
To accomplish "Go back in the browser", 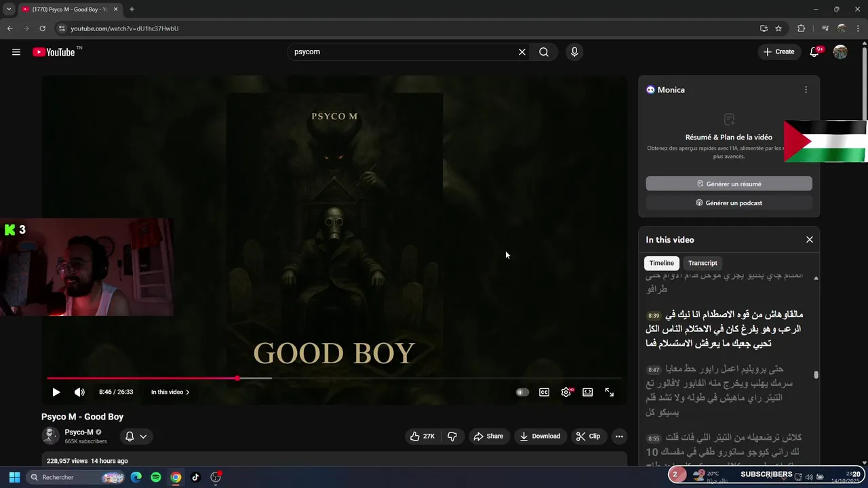I will 9,28.
